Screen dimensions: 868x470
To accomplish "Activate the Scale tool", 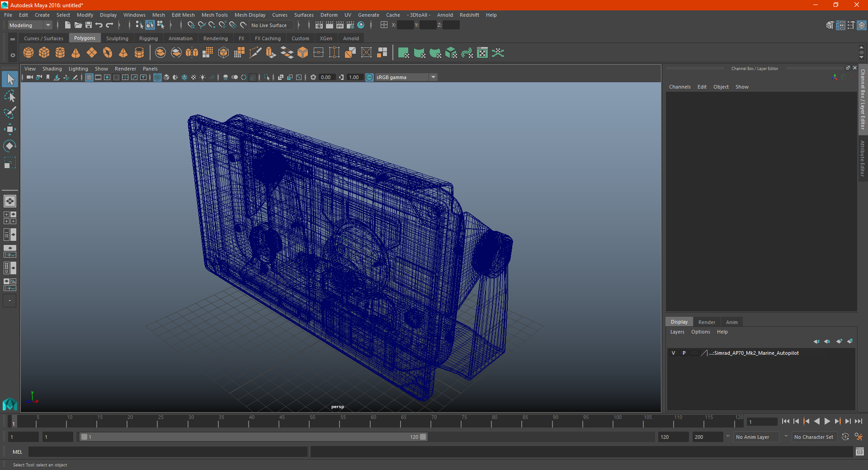I will tap(9, 162).
